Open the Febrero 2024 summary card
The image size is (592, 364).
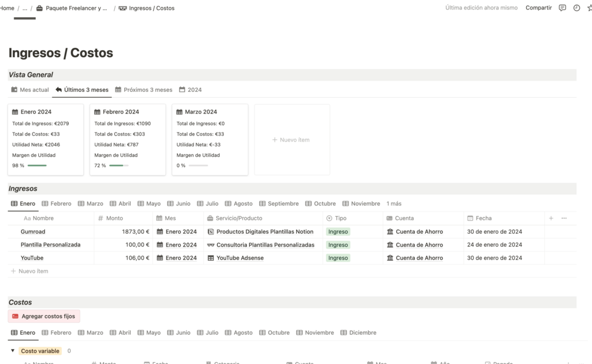pyautogui.click(x=128, y=140)
